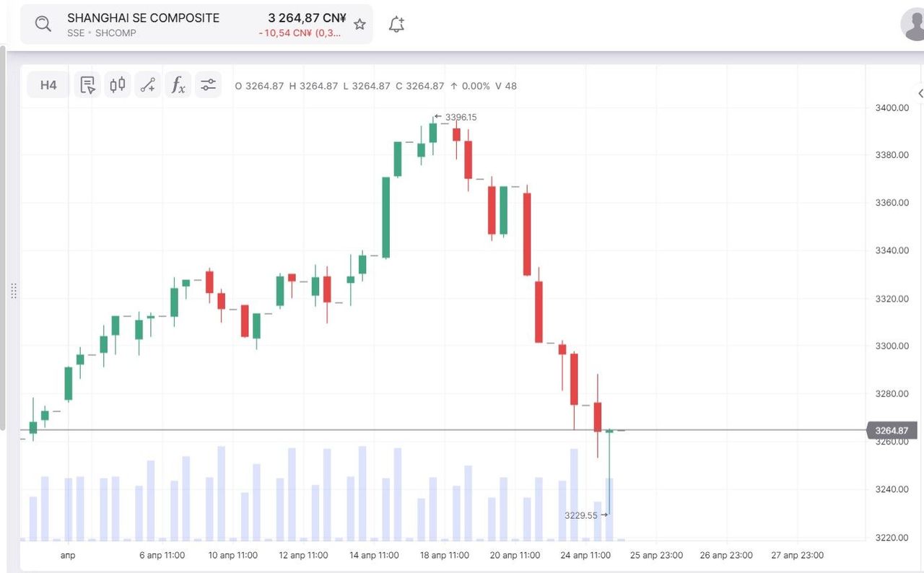
Task: Open the fx indicators menu
Action: tap(178, 85)
